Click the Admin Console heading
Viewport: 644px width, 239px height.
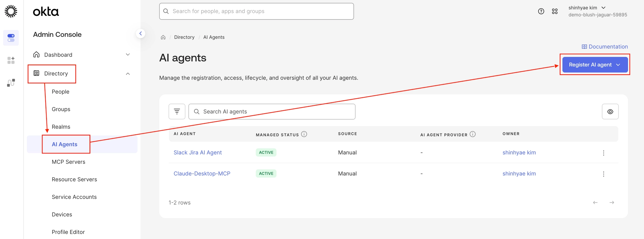[x=57, y=35]
